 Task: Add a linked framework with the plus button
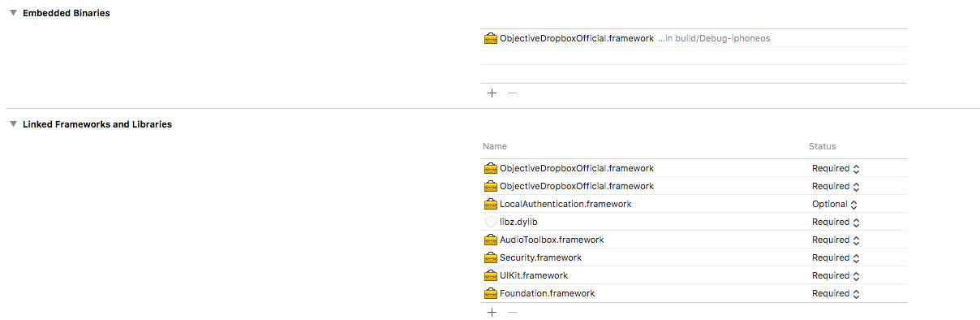(x=492, y=312)
